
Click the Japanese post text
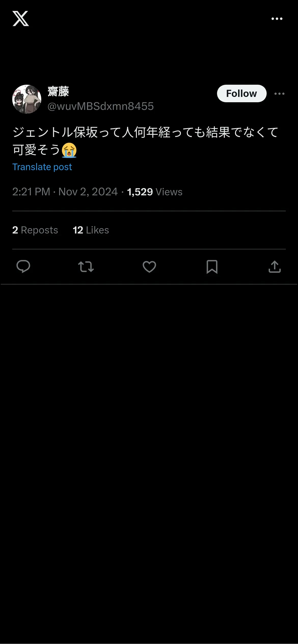click(145, 133)
